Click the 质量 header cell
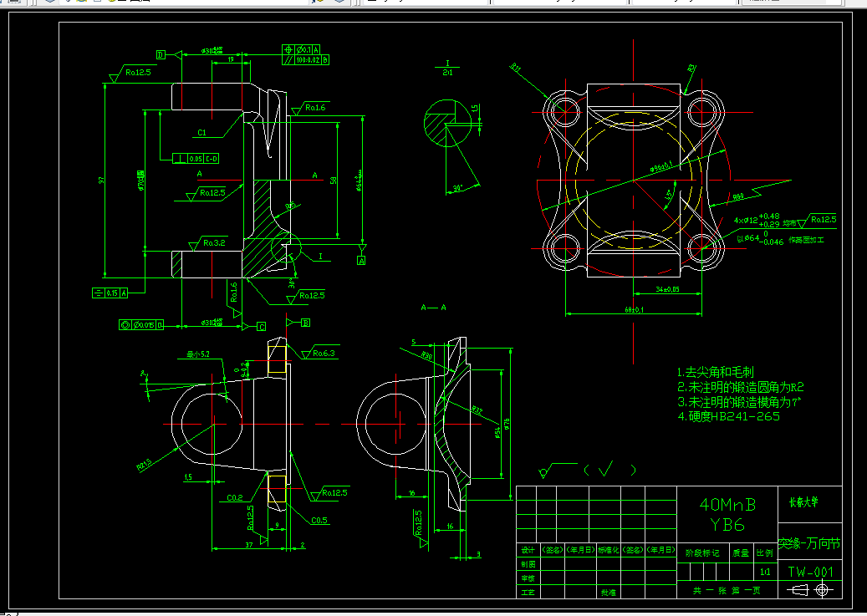This screenshot has width=867, height=616. 741,553
